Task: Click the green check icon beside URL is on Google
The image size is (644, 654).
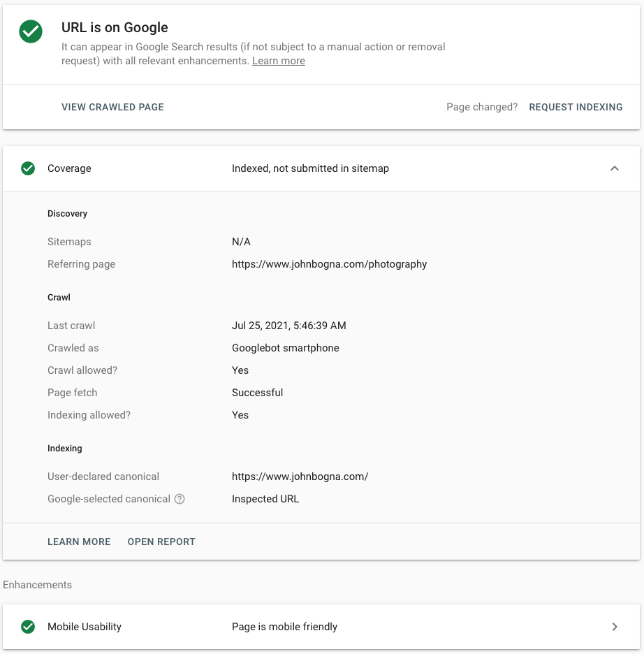Action: [x=31, y=31]
